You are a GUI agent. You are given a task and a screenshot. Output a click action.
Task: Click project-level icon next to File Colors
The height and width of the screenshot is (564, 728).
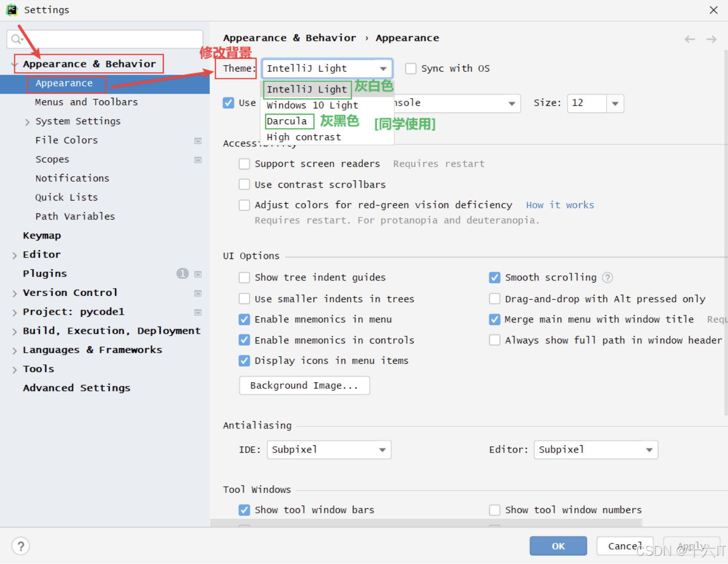coord(198,141)
